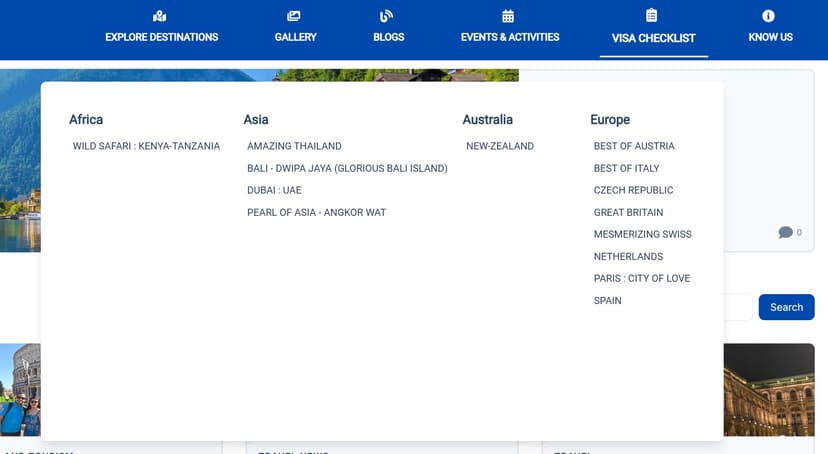Open Pearl of Asia - Angkor Wat

click(x=316, y=212)
